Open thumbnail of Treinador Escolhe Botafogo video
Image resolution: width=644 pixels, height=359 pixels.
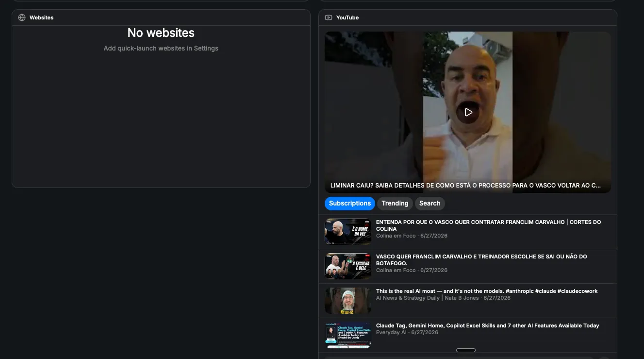point(348,266)
